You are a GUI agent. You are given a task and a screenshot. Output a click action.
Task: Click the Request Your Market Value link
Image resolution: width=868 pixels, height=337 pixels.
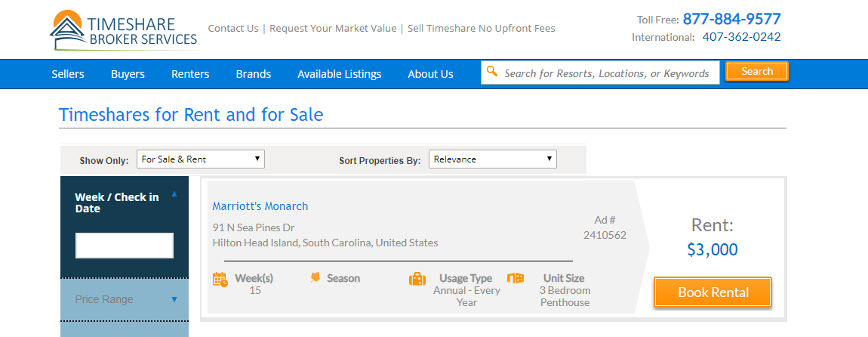(333, 28)
